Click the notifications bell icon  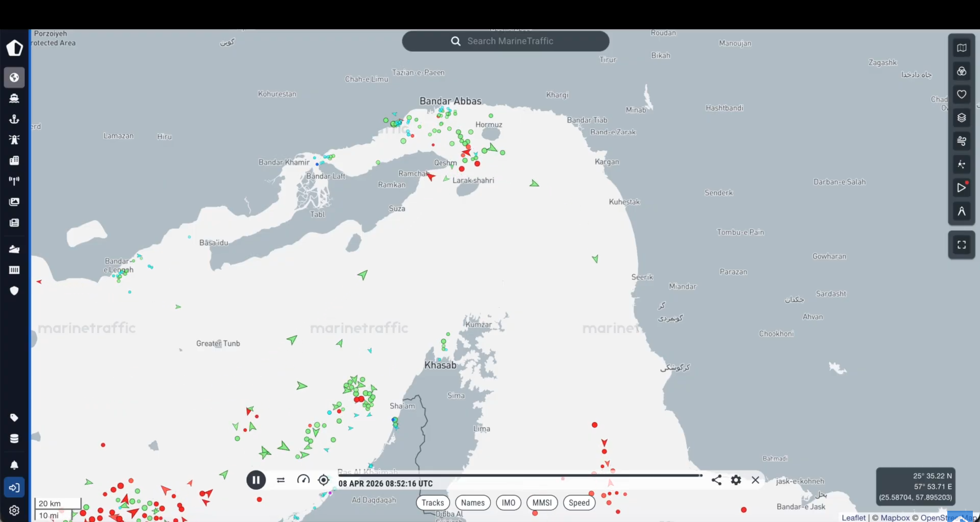coord(14,465)
